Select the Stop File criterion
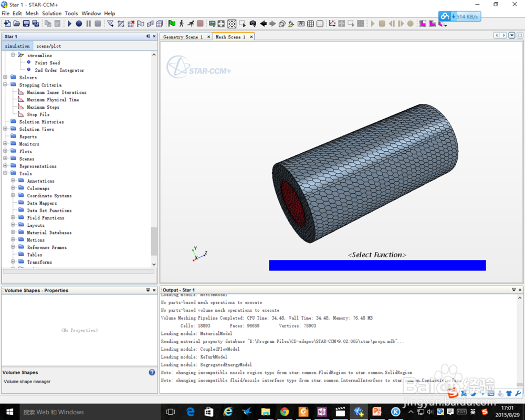Image resolution: width=525 pixels, height=420 pixels. (x=38, y=114)
